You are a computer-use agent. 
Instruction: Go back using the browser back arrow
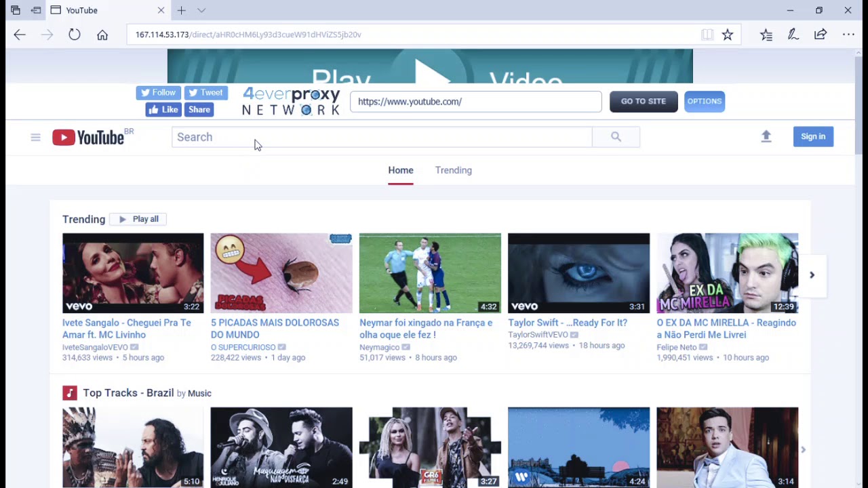[x=20, y=35]
